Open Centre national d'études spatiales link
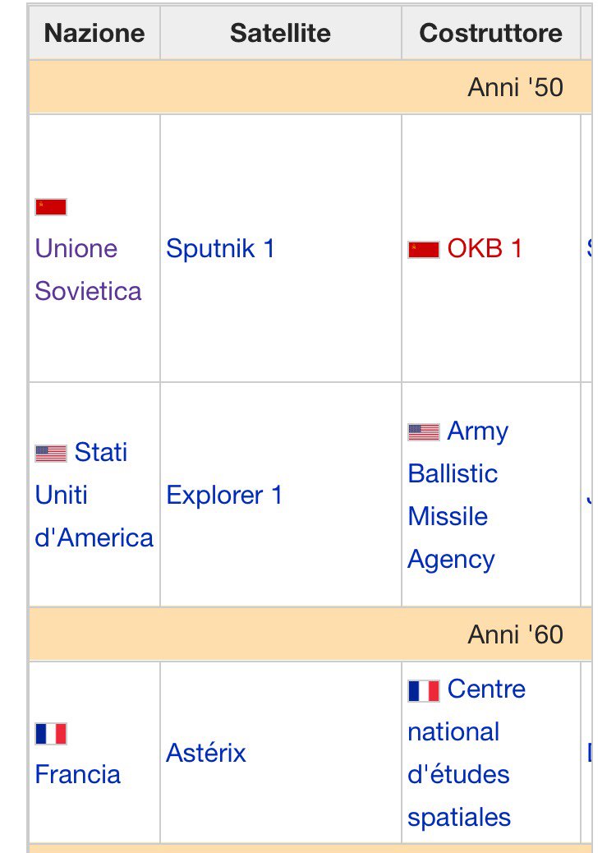The image size is (616, 853). tap(466, 754)
